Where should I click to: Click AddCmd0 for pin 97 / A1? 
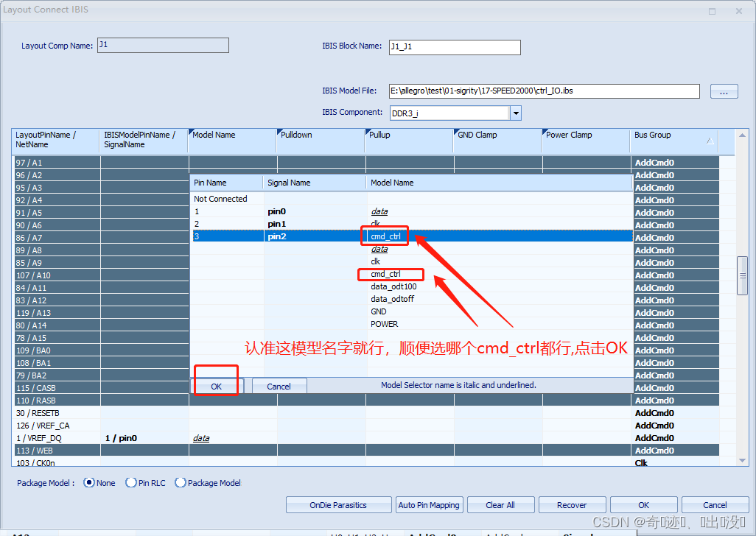click(654, 162)
